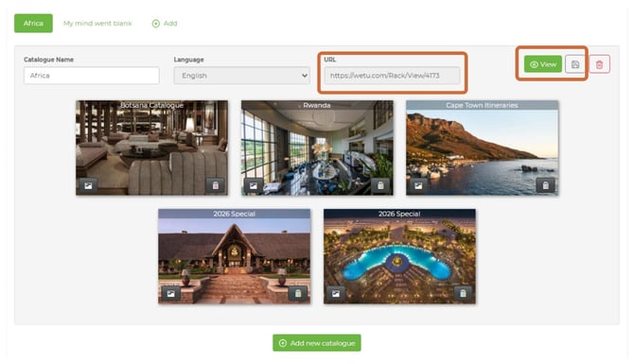The width and height of the screenshot is (634, 364).
Task: View the catalogue with green View button
Action: [543, 64]
